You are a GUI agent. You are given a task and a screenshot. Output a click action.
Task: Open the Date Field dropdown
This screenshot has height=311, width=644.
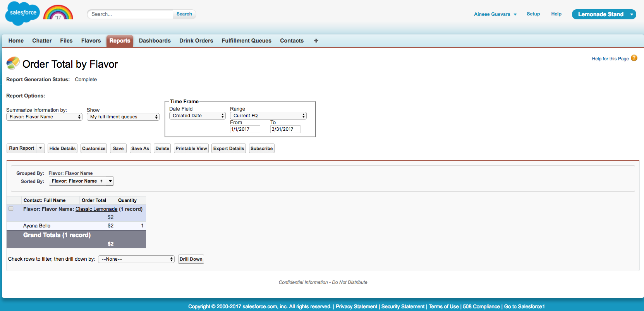click(197, 116)
